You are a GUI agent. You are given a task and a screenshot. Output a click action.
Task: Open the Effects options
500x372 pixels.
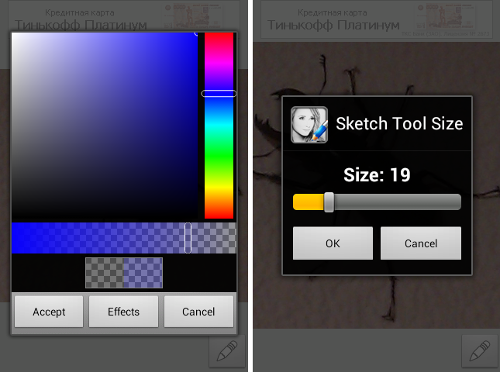point(123,312)
